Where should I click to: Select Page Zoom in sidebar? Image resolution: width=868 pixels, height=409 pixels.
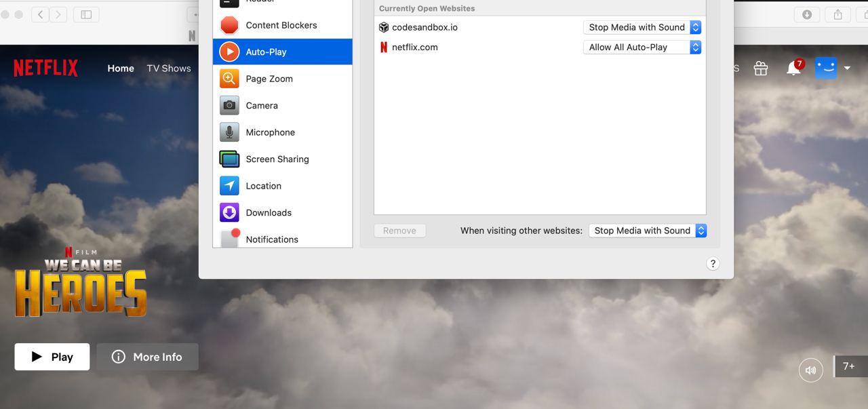tap(282, 79)
